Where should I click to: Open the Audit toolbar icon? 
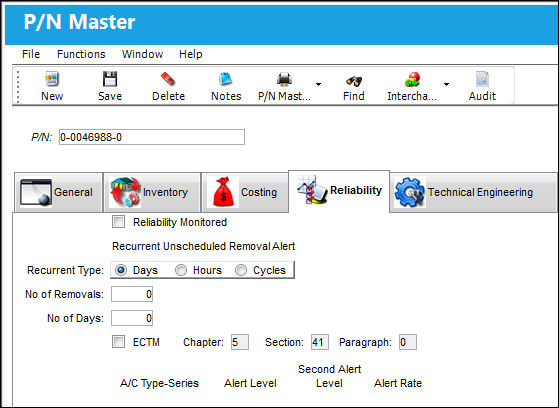[482, 79]
